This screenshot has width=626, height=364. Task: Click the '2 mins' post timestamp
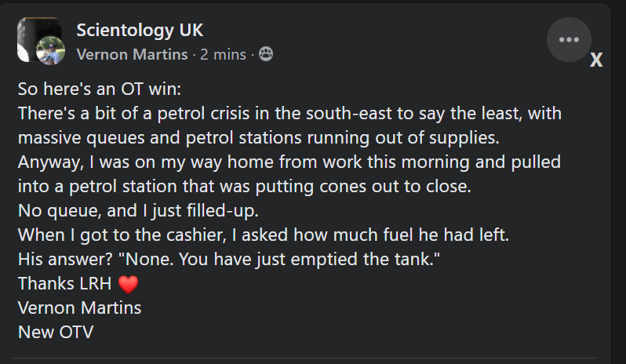tap(224, 54)
